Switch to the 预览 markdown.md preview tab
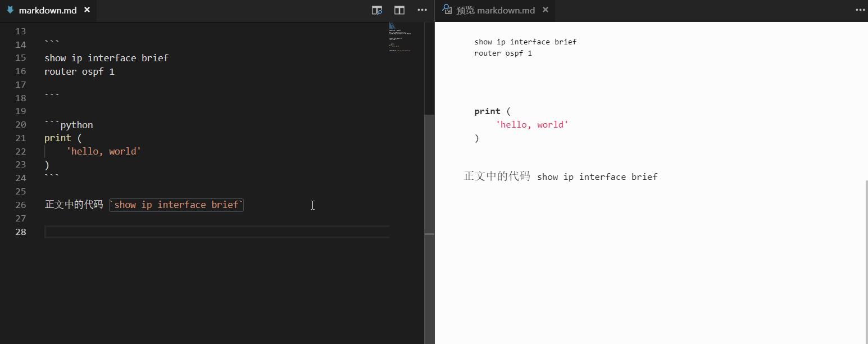868x344 pixels. (x=494, y=10)
